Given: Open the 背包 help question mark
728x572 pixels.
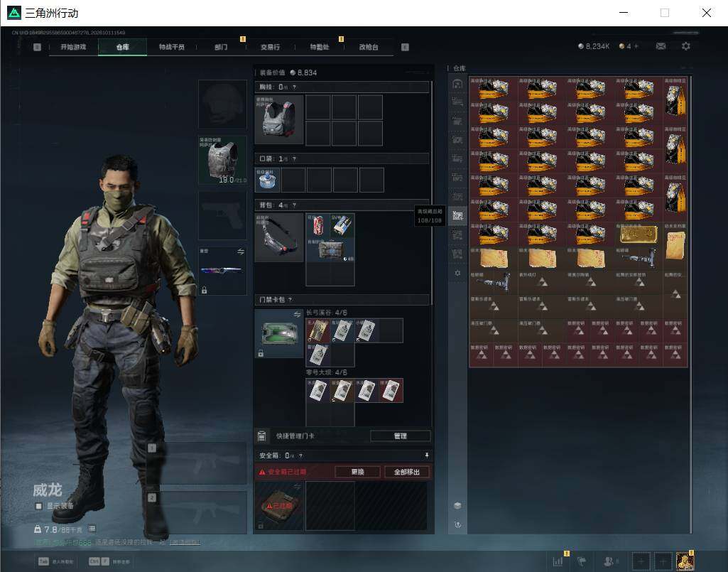Looking at the screenshot, I should click(294, 205).
